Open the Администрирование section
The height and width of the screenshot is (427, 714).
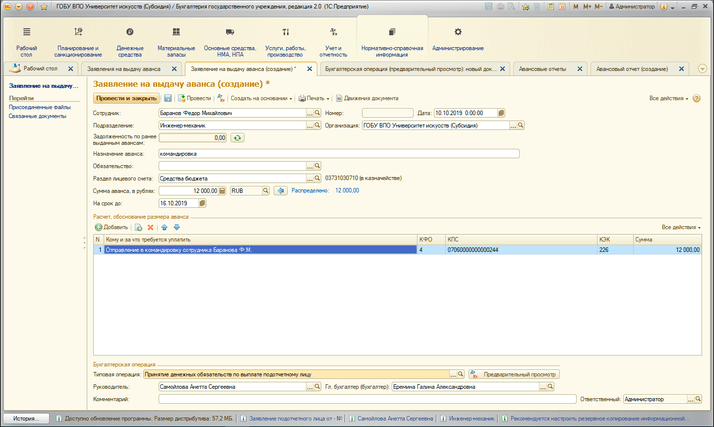458,40
